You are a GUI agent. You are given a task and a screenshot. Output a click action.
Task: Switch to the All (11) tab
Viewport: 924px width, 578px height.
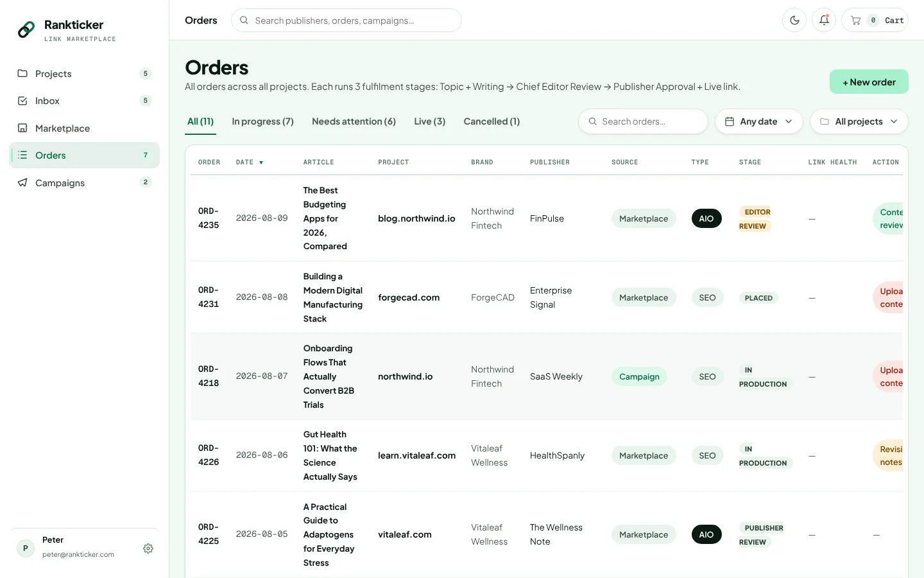200,121
